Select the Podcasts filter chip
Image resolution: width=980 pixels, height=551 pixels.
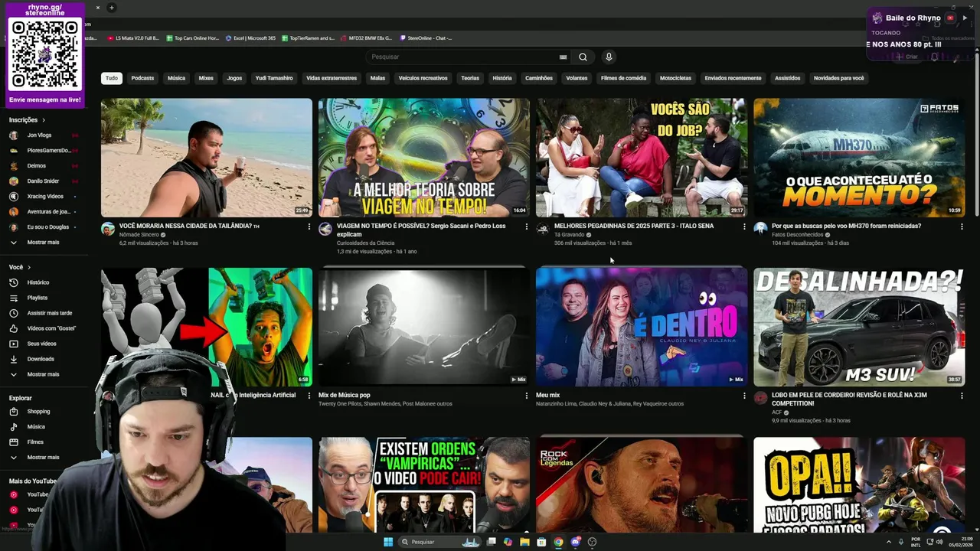click(142, 78)
